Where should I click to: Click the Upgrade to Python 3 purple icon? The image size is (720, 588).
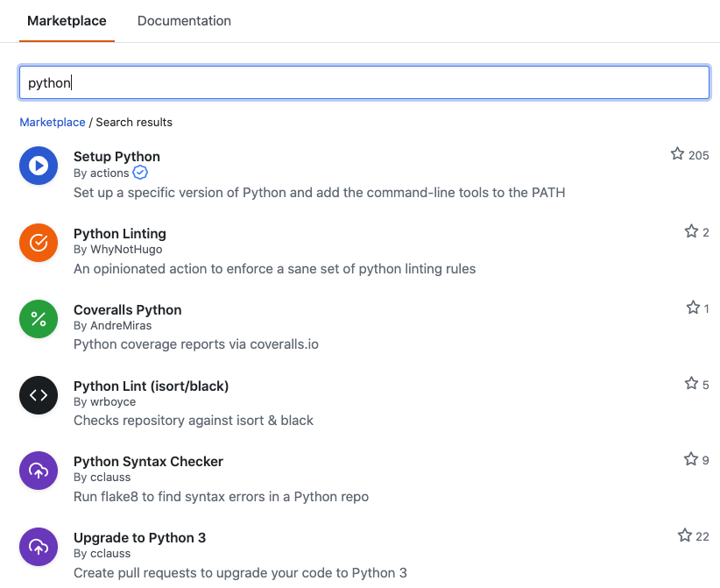(x=39, y=547)
